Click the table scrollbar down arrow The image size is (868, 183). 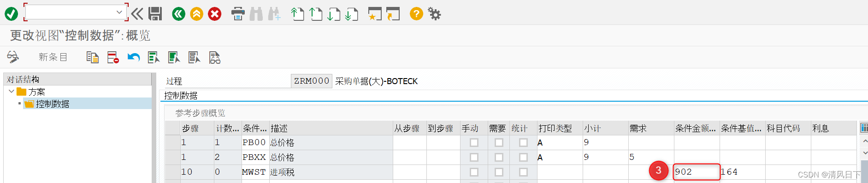864,152
